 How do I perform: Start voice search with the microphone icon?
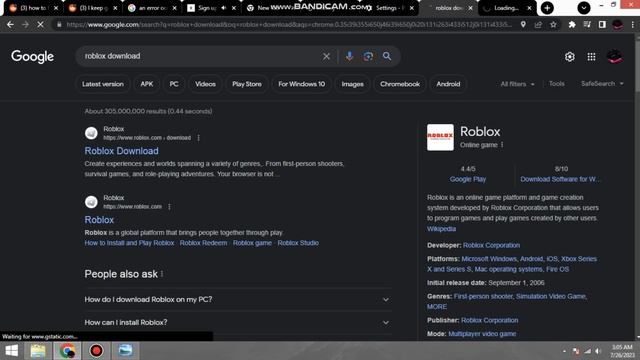click(x=349, y=56)
